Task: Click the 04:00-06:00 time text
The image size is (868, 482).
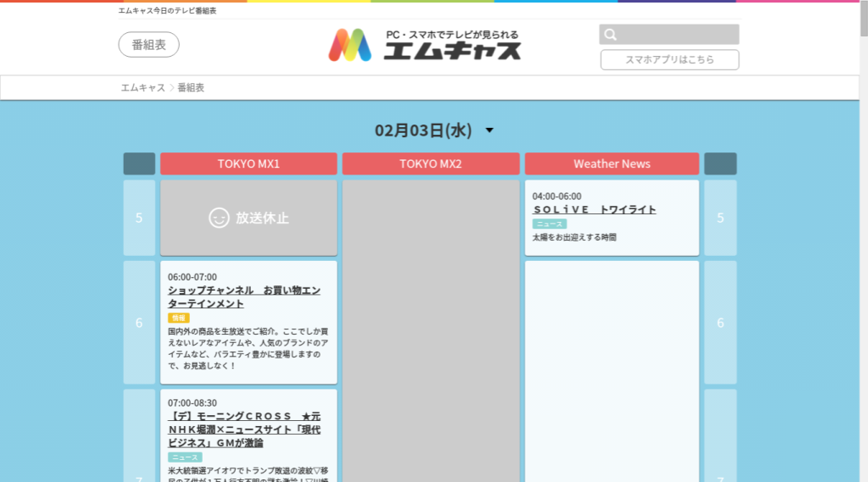Action: pos(557,197)
